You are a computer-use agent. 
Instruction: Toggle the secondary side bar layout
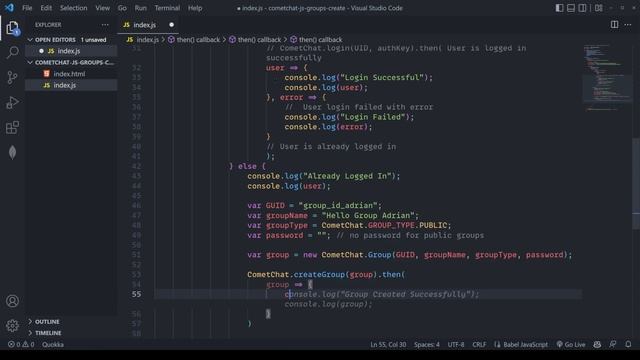pos(582,8)
